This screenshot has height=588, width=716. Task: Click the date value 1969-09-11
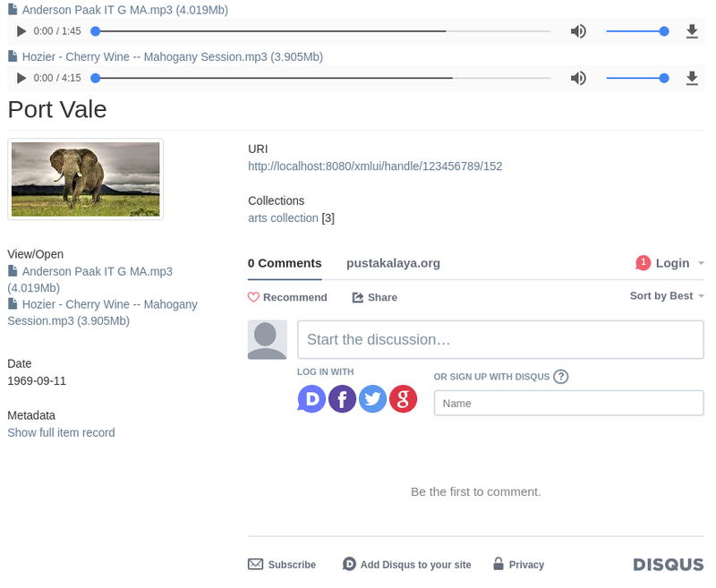coord(37,380)
